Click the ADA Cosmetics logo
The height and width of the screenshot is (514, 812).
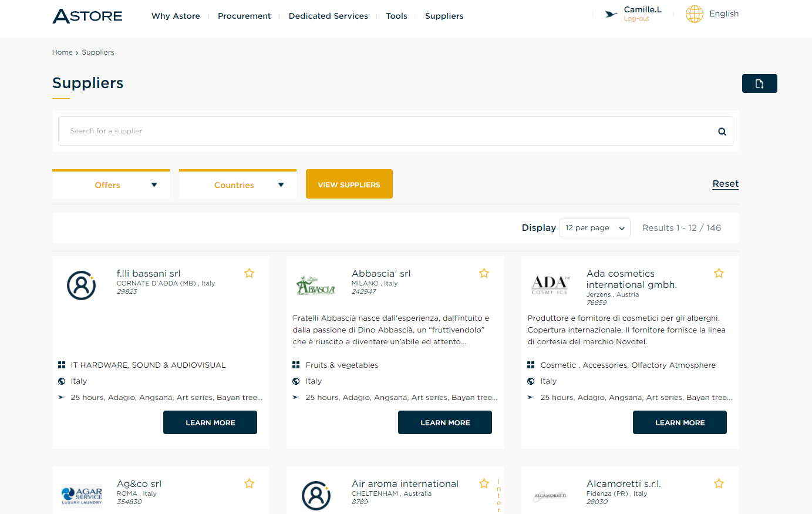[x=550, y=285]
